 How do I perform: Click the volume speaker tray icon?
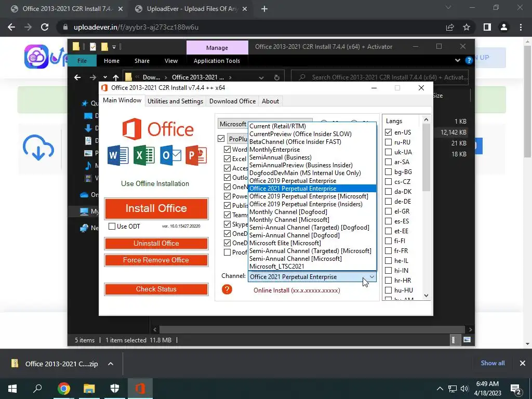pyautogui.click(x=464, y=389)
